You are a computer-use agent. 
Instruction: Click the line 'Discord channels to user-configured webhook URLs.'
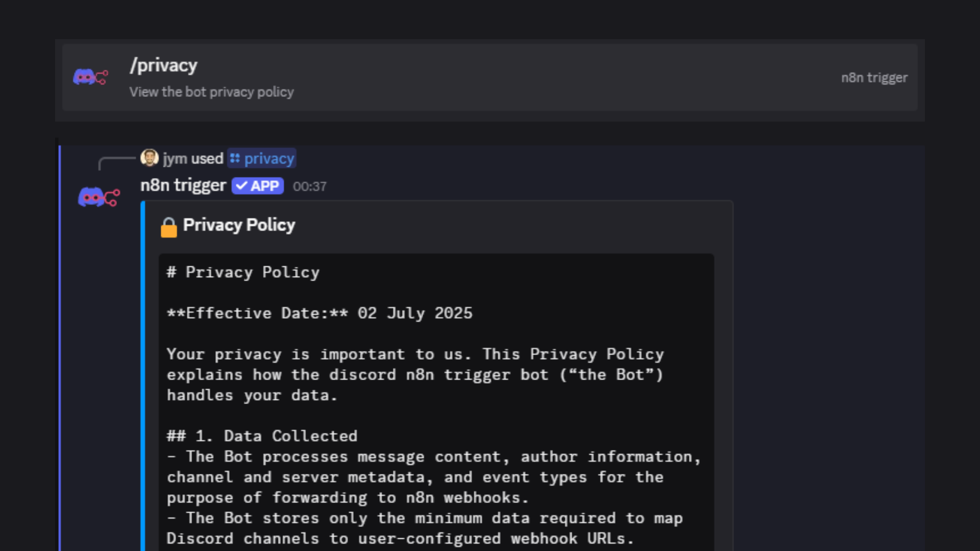coord(400,538)
